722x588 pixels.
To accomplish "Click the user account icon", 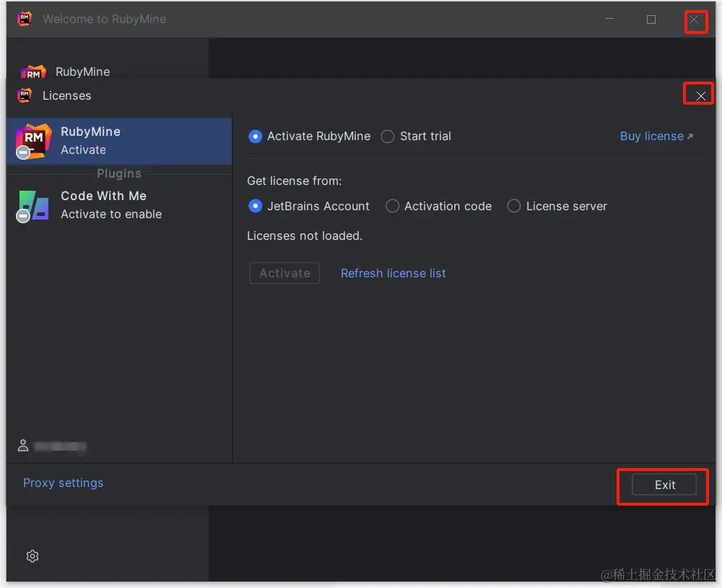I will 23,446.
